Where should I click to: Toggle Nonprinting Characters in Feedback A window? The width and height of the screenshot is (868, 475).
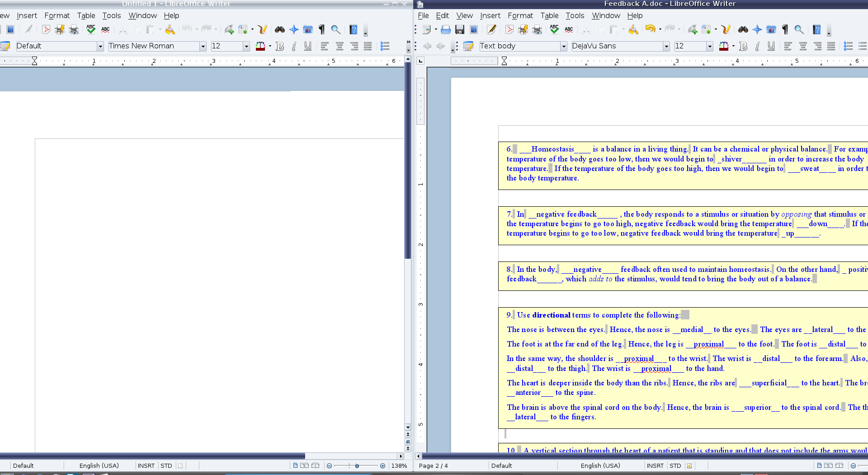click(785, 29)
